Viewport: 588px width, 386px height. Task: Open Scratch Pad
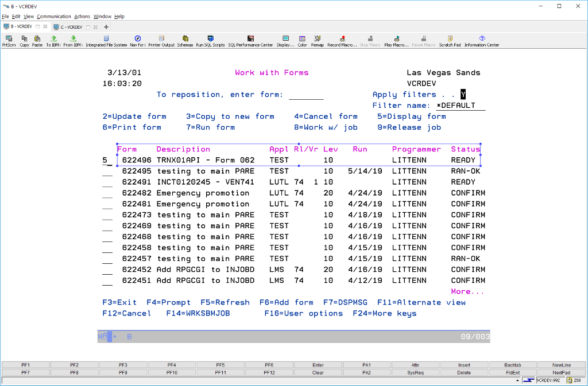pos(450,41)
